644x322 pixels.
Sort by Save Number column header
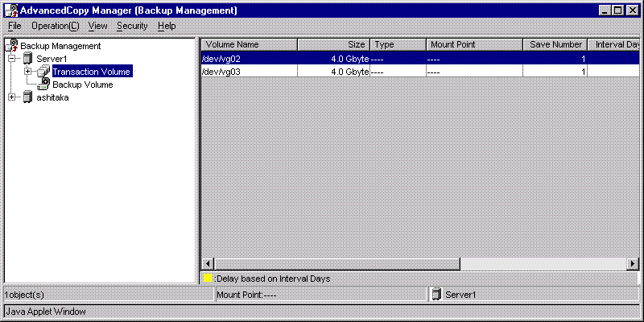pos(555,44)
